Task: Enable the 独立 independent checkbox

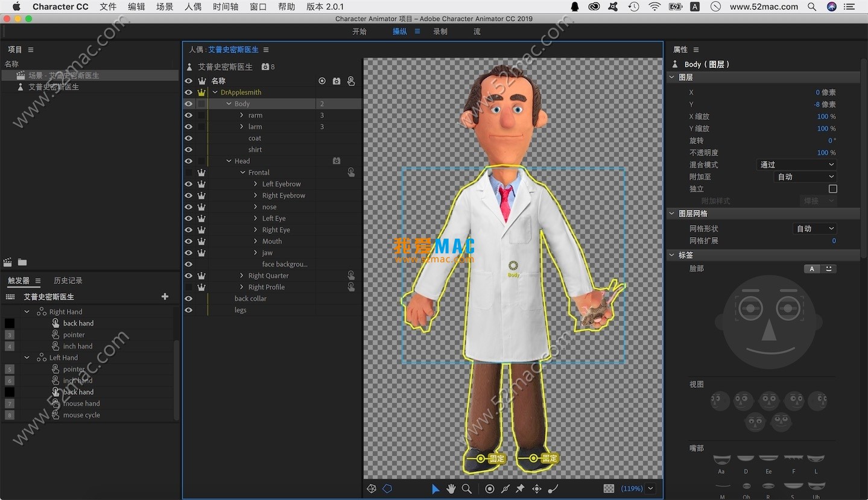Action: click(833, 189)
